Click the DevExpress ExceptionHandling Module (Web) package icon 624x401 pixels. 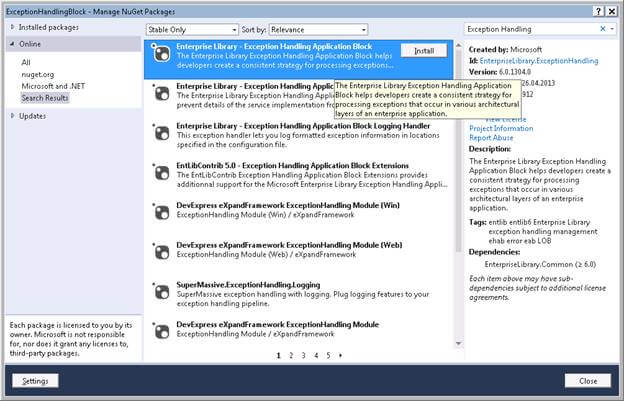pyautogui.click(x=161, y=252)
